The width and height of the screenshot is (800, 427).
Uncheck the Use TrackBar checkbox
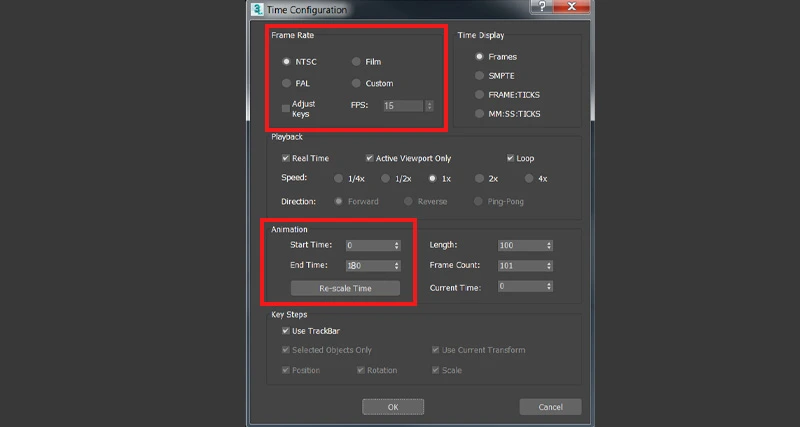(286, 331)
